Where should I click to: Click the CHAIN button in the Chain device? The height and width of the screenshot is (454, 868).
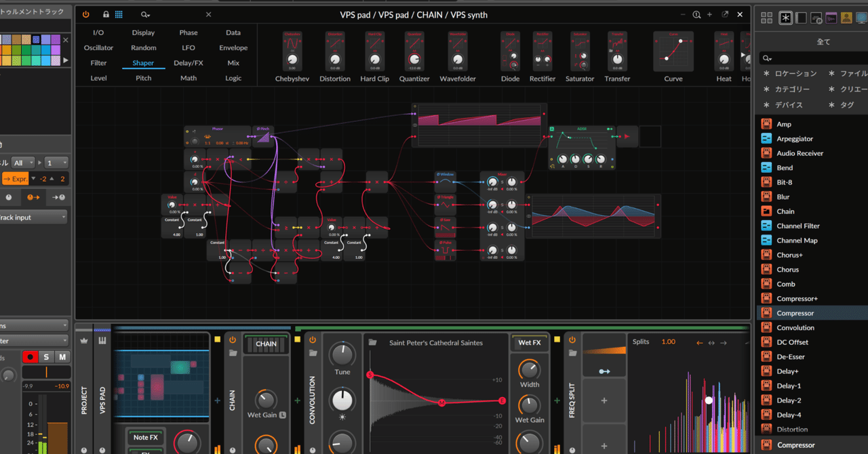click(x=266, y=344)
